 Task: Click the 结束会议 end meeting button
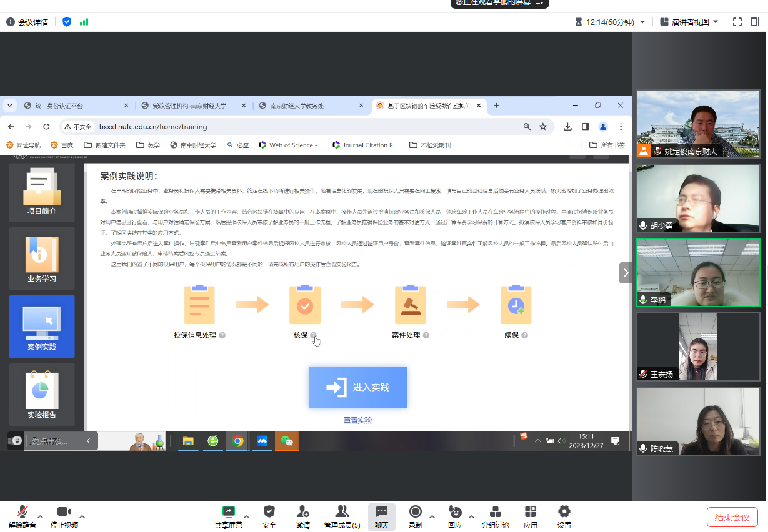(732, 517)
